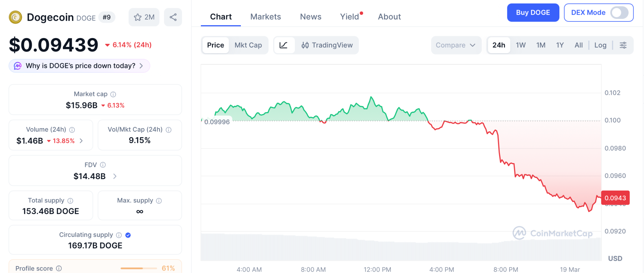Click the Market cap info icon
This screenshot has height=273, width=644.
pyautogui.click(x=113, y=94)
